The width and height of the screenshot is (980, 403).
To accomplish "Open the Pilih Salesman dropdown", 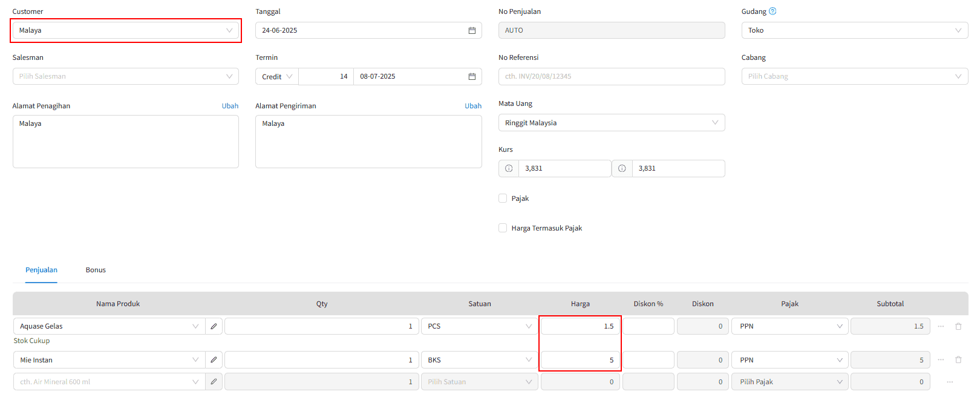I will point(125,76).
